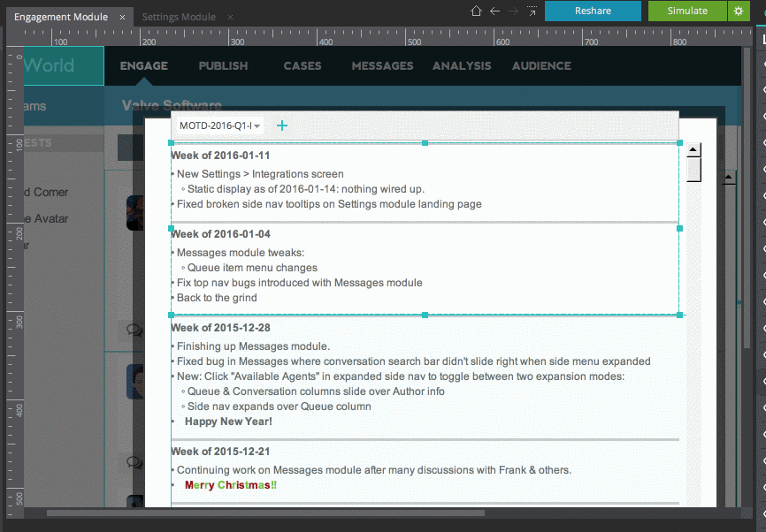Select CASES in the top nav
766x532 pixels.
[303, 66]
